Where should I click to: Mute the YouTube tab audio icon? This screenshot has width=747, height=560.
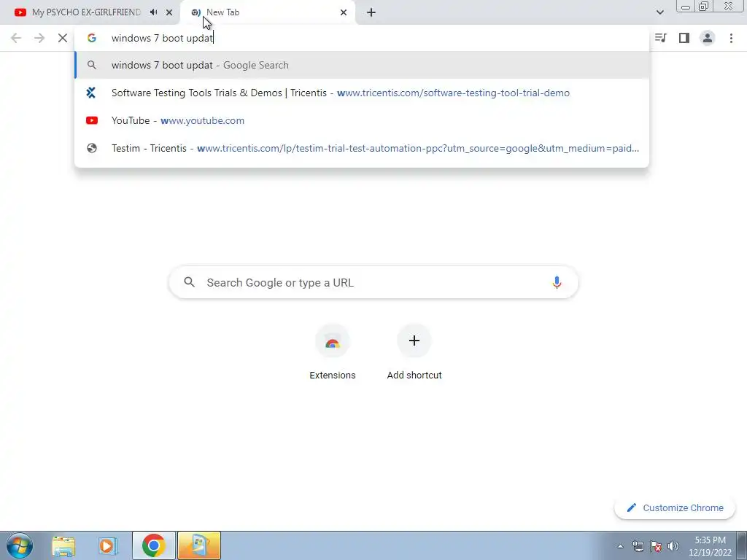click(153, 12)
